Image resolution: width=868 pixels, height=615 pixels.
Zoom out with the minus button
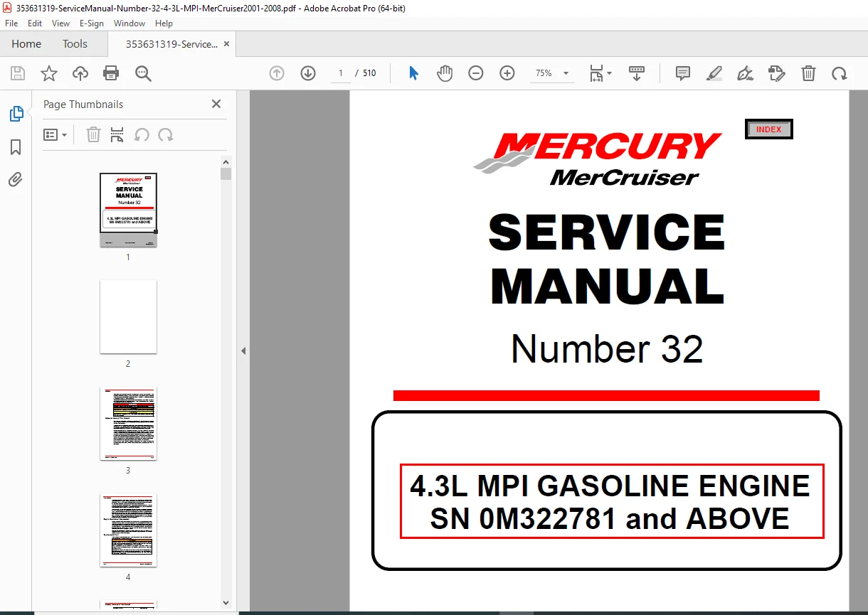point(476,73)
